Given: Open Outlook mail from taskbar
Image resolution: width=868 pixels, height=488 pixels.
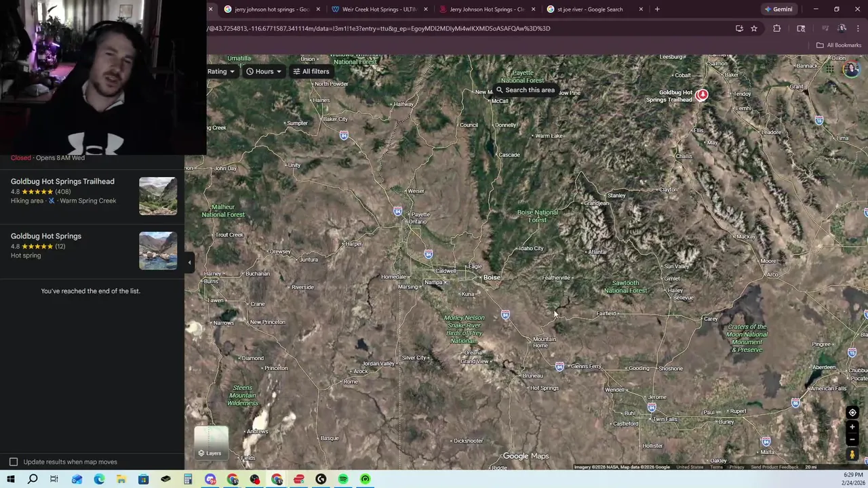Looking at the screenshot, I should pos(77,479).
